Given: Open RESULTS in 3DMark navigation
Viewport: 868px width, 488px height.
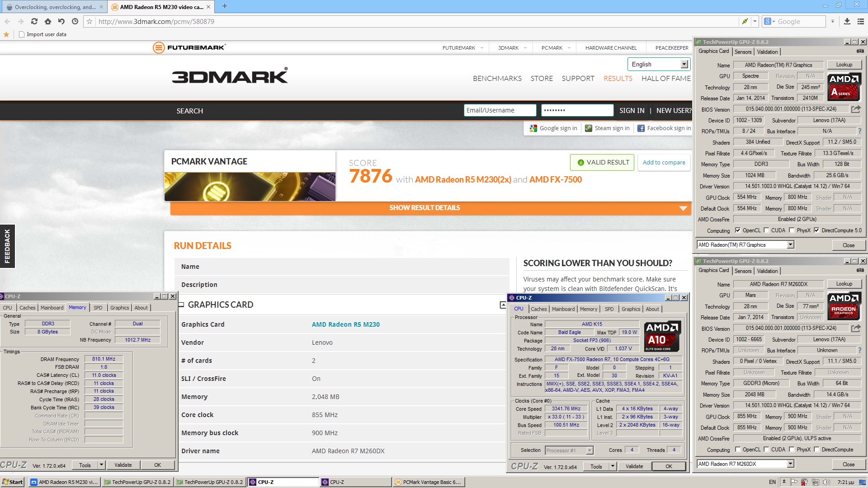Looking at the screenshot, I should click(618, 78).
